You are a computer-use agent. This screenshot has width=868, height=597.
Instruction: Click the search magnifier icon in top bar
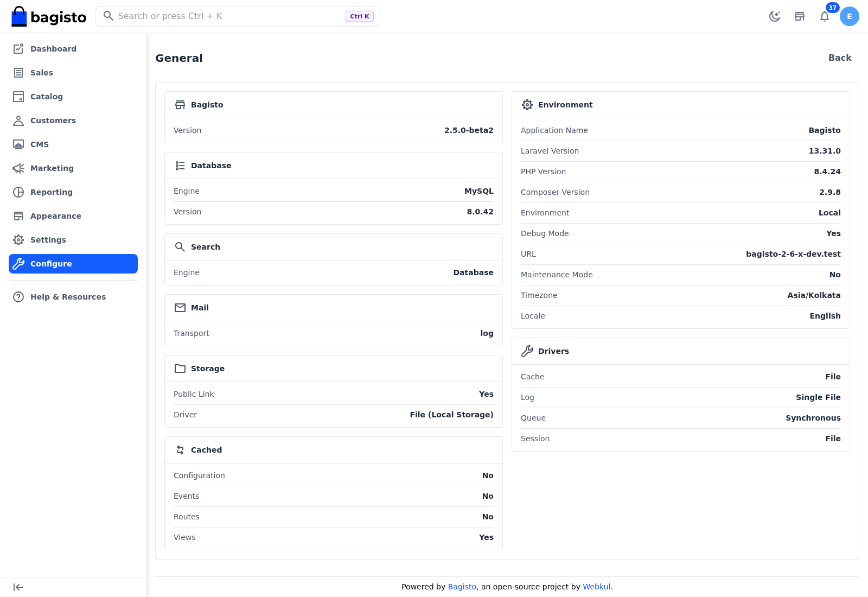pyautogui.click(x=108, y=16)
